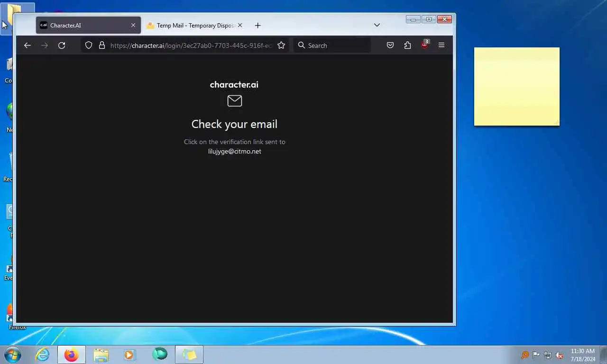Click Firefox taskbar button
The height and width of the screenshot is (364, 607).
pos(72,355)
